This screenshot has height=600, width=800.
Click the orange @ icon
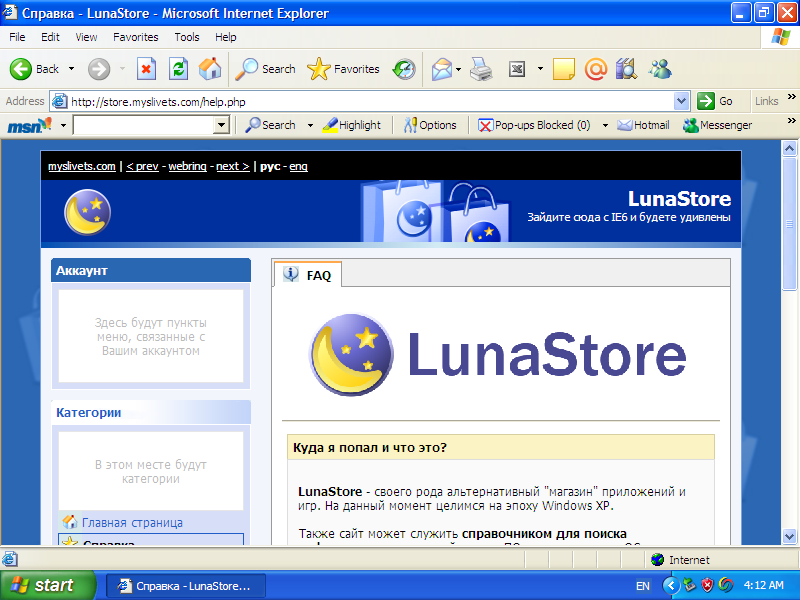595,69
